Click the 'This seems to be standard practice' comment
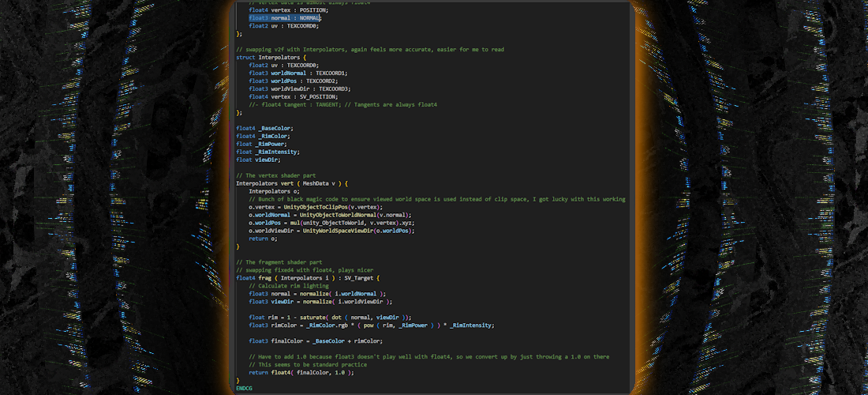 click(308, 364)
